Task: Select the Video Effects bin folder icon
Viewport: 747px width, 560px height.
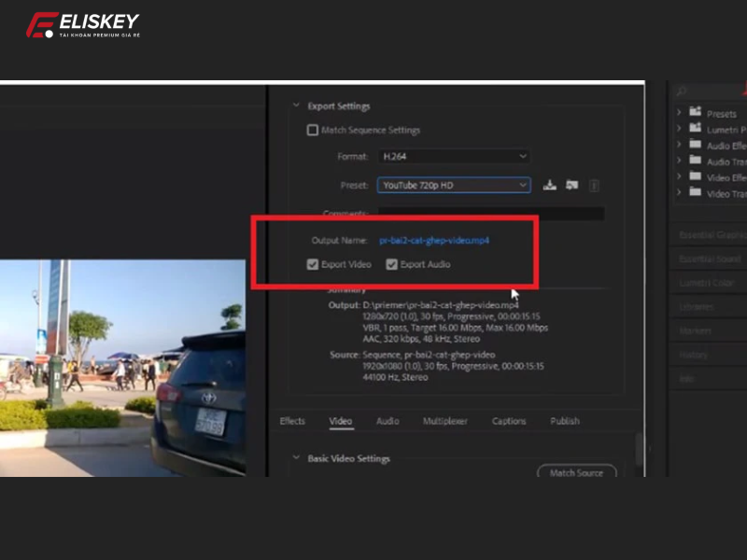Action: point(696,177)
